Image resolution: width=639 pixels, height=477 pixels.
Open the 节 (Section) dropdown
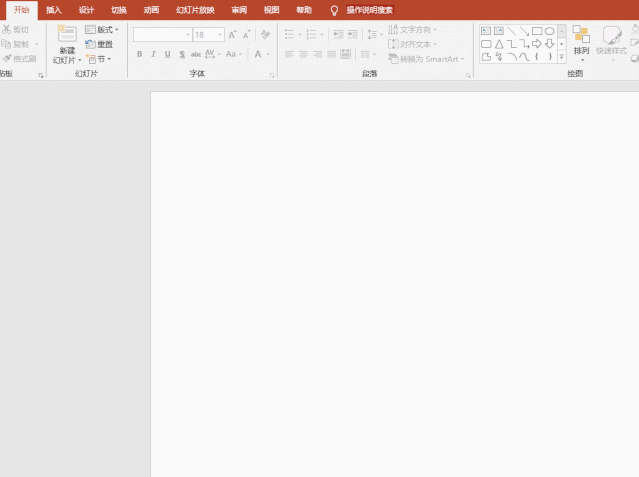pos(99,59)
